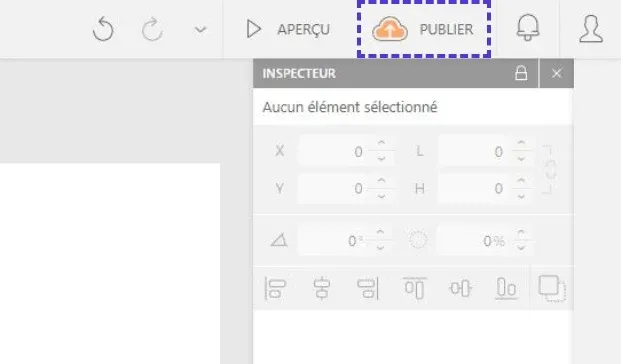Decrease the H height stepper
Viewport: 621px width, 364px height.
tap(521, 196)
